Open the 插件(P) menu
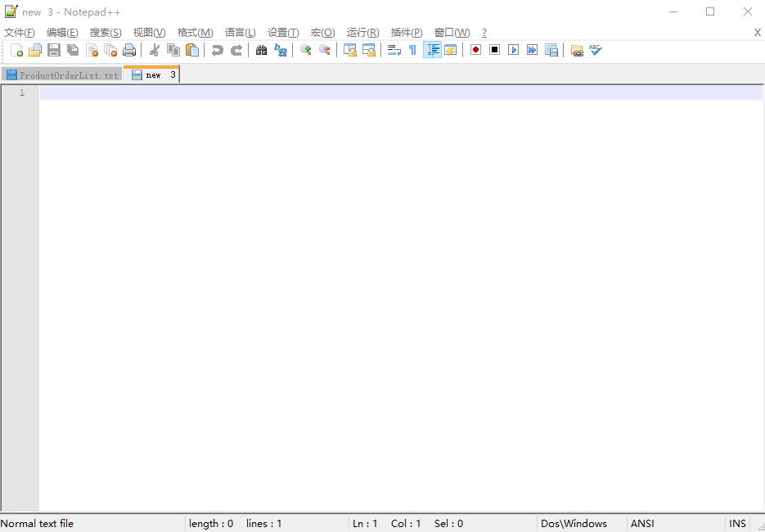The height and width of the screenshot is (532, 765). coord(407,33)
